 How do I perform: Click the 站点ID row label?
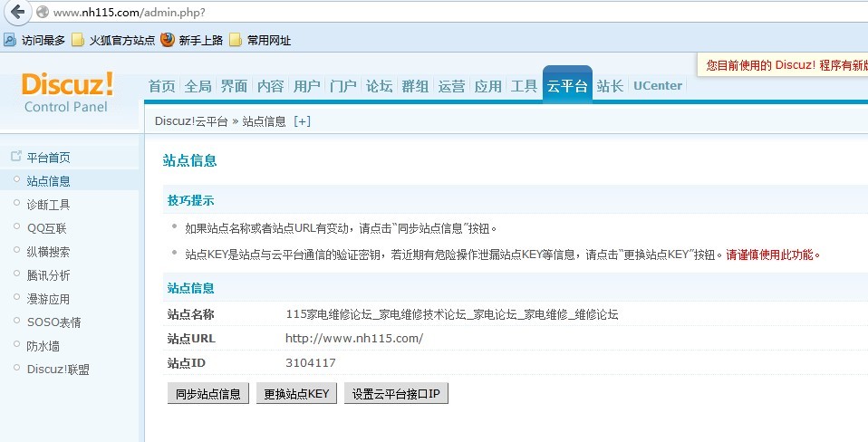[186, 363]
